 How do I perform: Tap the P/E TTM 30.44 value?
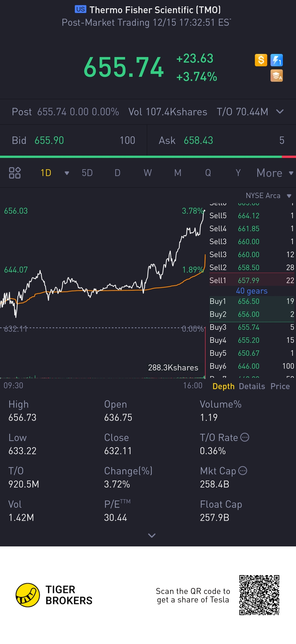coord(116,518)
